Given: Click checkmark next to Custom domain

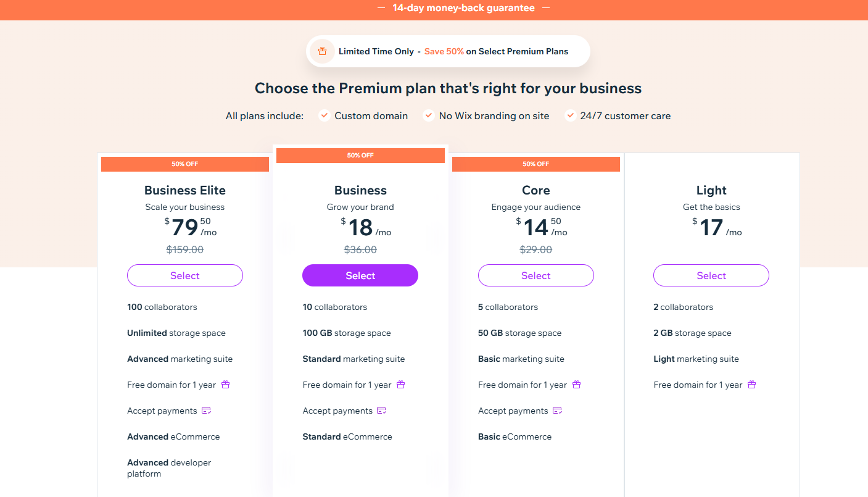Looking at the screenshot, I should coord(324,115).
